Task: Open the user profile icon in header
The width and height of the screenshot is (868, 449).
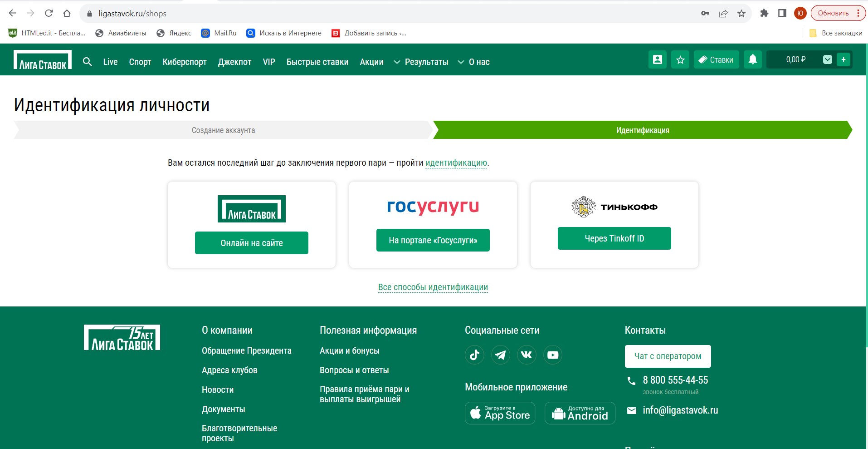Action: (657, 59)
